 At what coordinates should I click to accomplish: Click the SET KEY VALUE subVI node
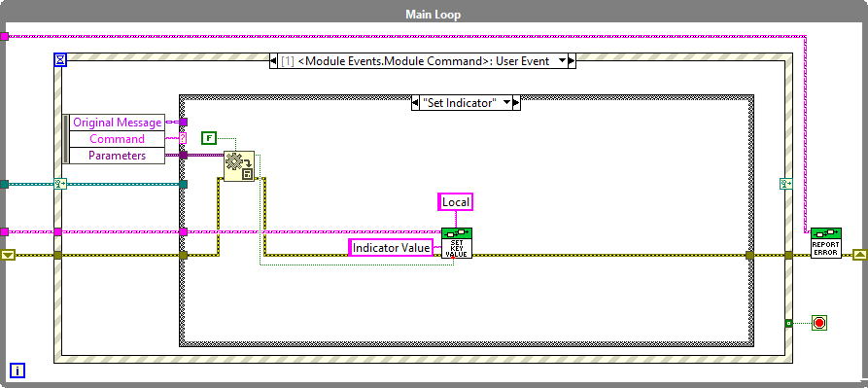(x=457, y=243)
